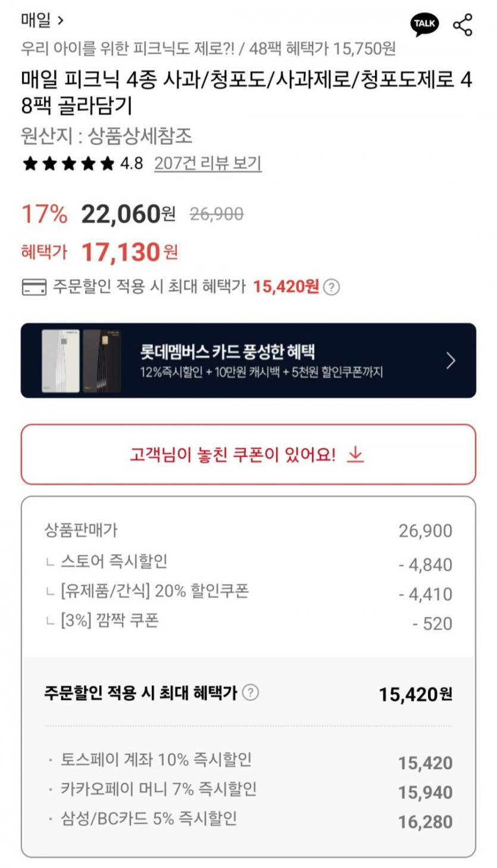The height and width of the screenshot is (868, 497).
Task: Click the [3%] 깜짝 쿠폰 row
Action: 110,621
